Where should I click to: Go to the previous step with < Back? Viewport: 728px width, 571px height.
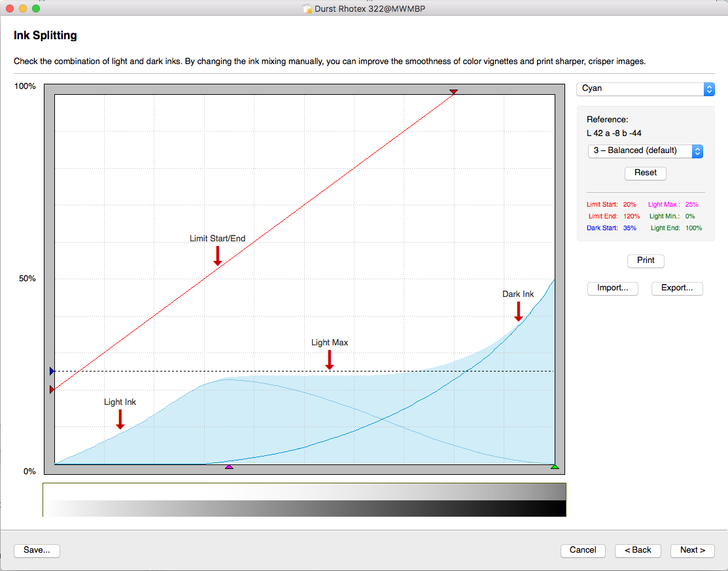(638, 551)
